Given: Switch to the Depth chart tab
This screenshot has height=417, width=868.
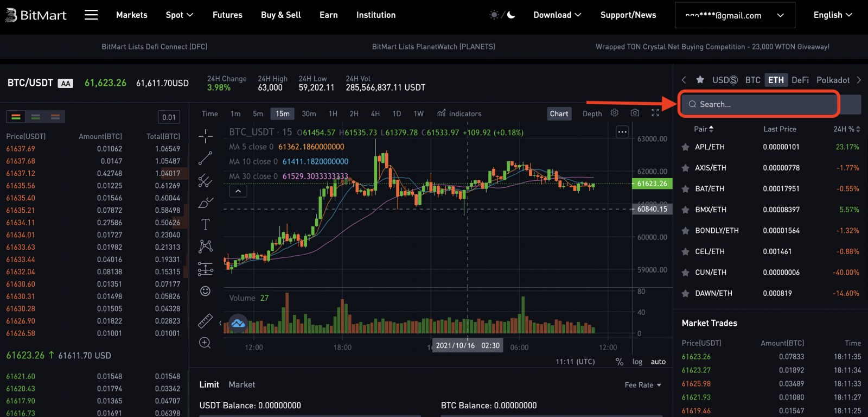Looking at the screenshot, I should coord(592,113).
